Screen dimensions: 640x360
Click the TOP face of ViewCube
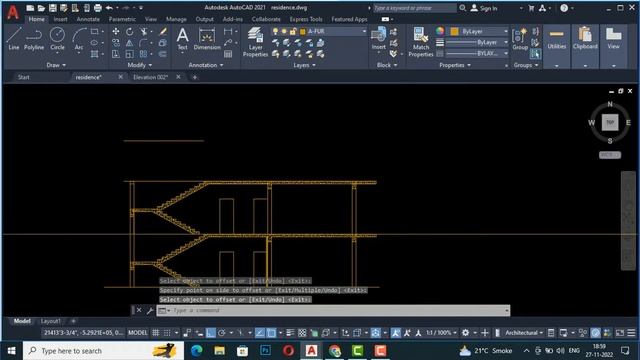(610, 122)
